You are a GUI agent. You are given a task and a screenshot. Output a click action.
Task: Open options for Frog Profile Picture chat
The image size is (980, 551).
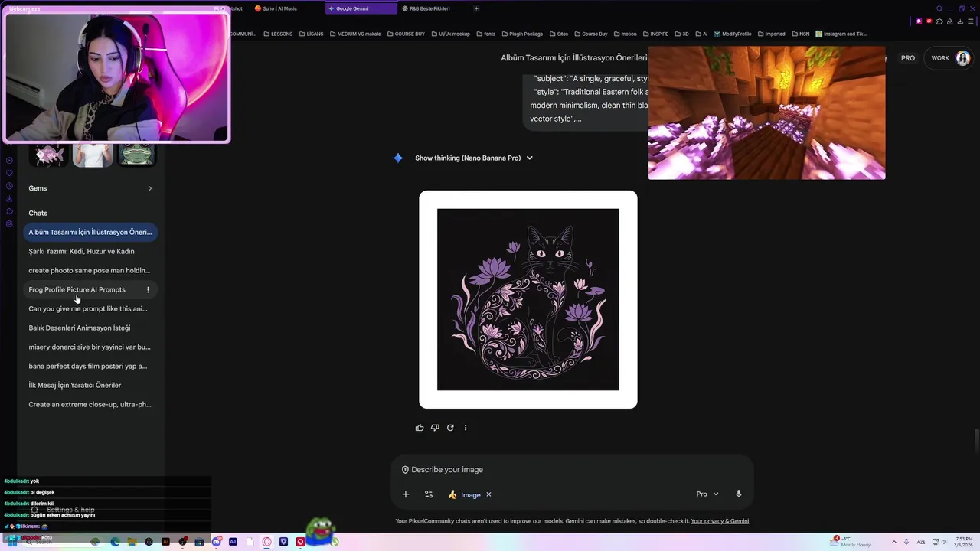tap(148, 290)
